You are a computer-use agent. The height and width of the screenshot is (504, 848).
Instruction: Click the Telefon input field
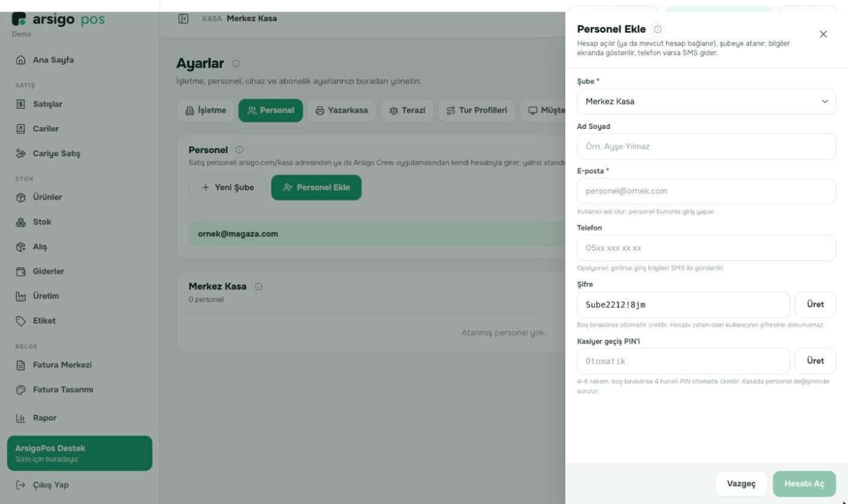706,248
